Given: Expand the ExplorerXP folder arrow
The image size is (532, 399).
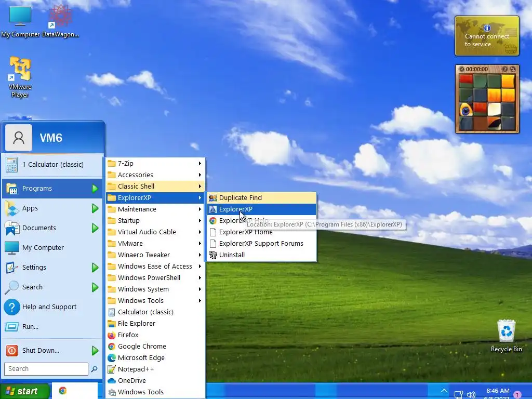Looking at the screenshot, I should [200, 198].
